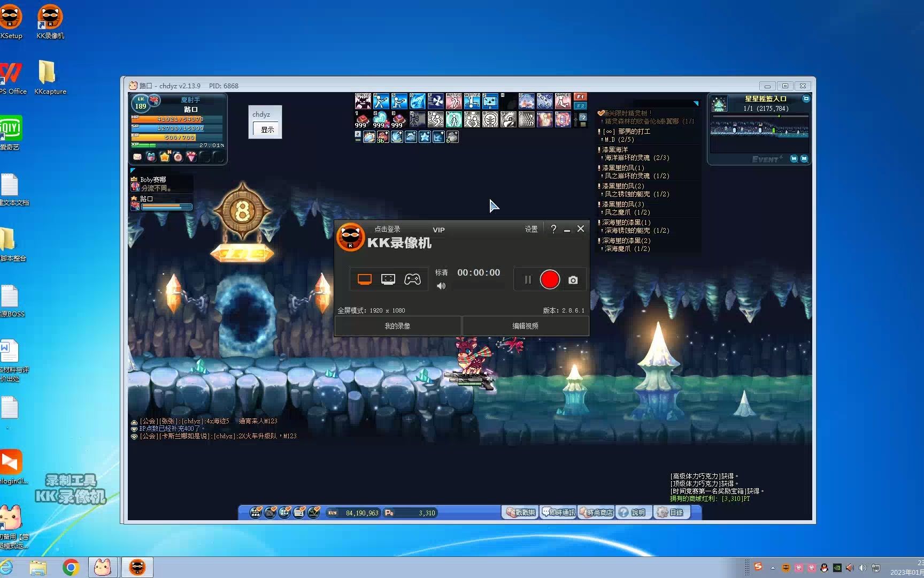
Task: Click fifth monitor icon in game bottom bar
Action: tap(313, 512)
